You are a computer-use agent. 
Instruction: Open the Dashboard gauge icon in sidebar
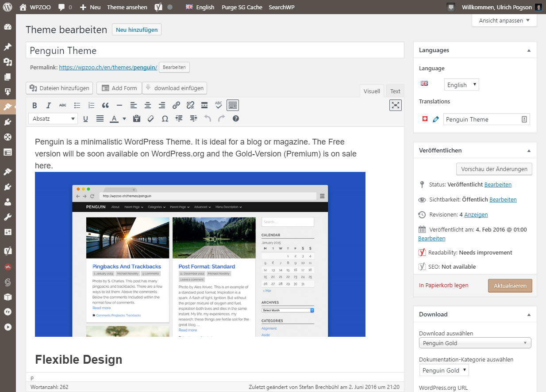point(8,27)
